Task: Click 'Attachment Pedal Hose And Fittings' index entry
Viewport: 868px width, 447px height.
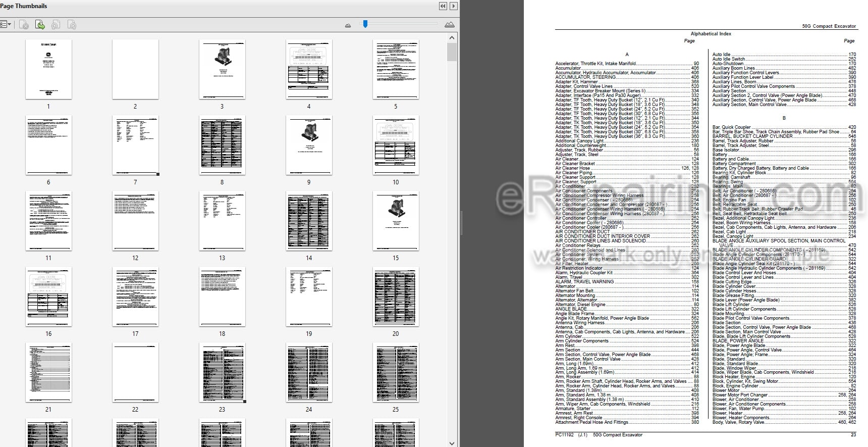Action: coord(591,422)
